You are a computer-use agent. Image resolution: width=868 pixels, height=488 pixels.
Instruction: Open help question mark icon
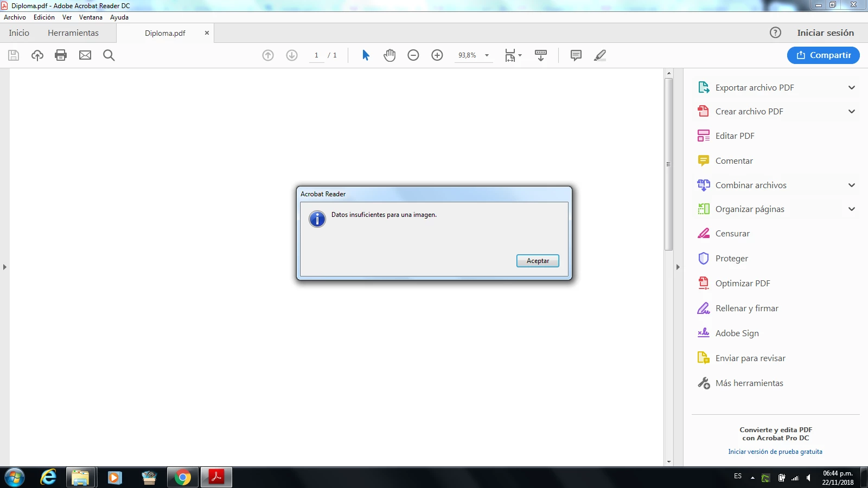(776, 33)
